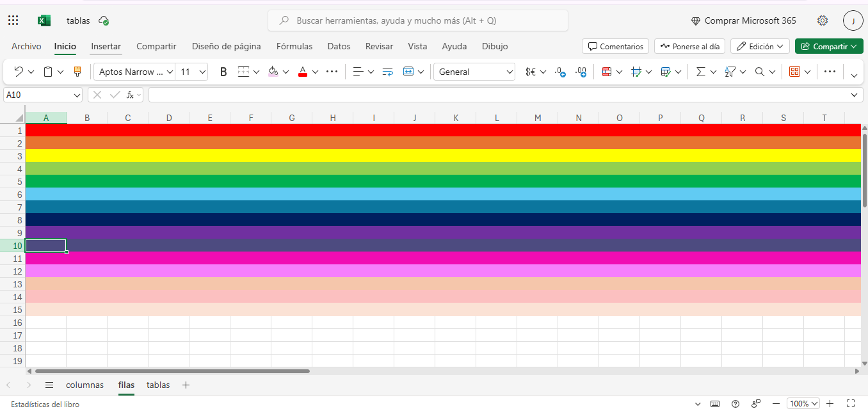The height and width of the screenshot is (409, 868).
Task: Click the Ponerse al día button
Action: pyautogui.click(x=689, y=46)
